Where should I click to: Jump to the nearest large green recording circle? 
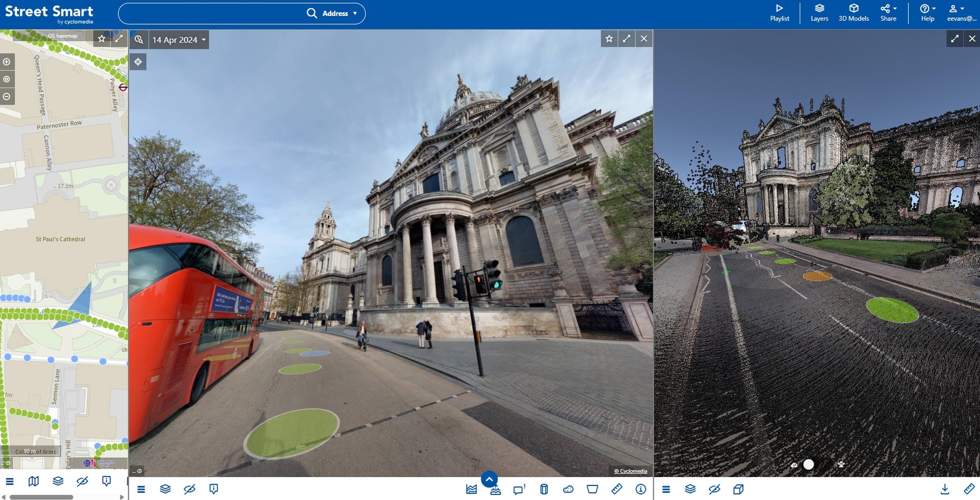click(x=292, y=434)
